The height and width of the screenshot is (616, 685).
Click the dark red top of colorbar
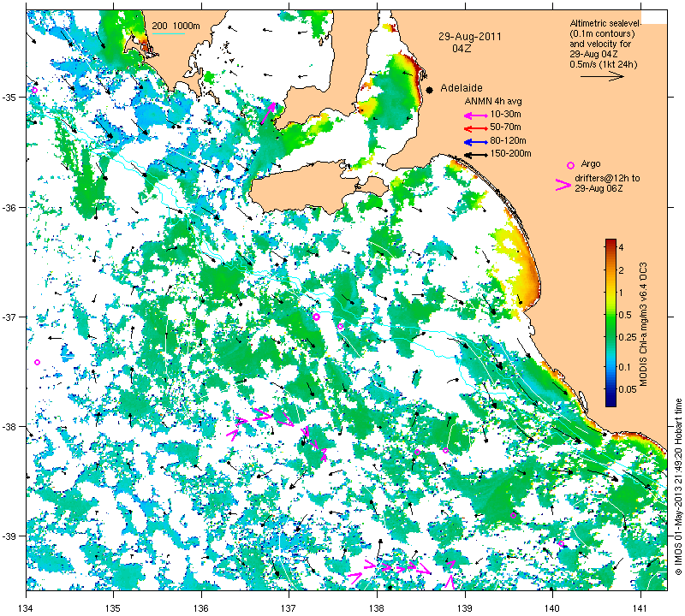611,241
